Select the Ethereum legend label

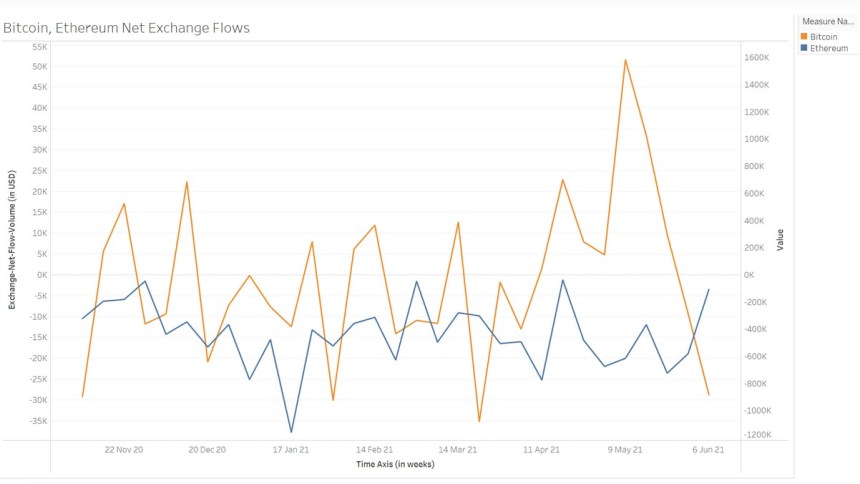(829, 48)
